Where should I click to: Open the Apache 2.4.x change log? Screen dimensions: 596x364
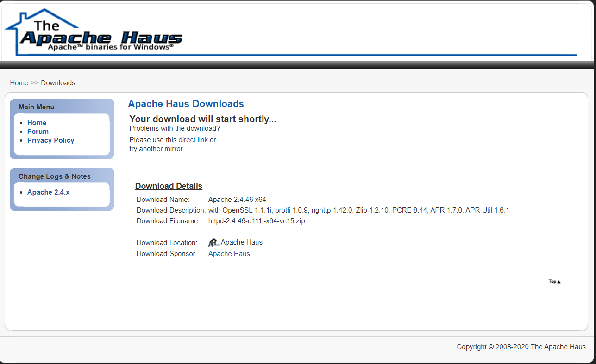point(48,192)
